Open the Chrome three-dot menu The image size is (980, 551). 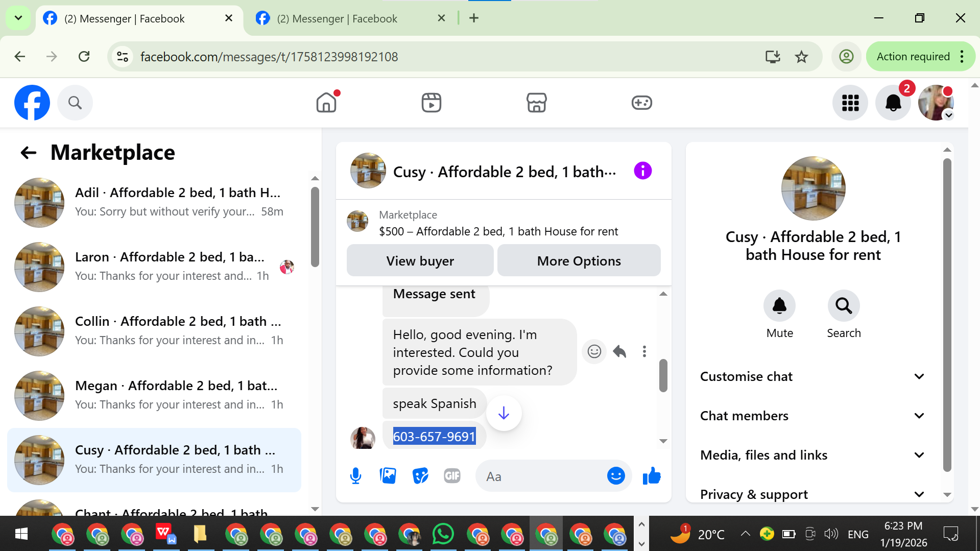tap(962, 57)
